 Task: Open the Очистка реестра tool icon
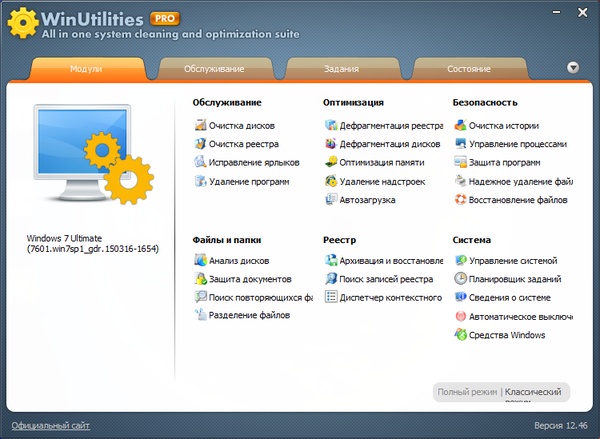[x=200, y=144]
